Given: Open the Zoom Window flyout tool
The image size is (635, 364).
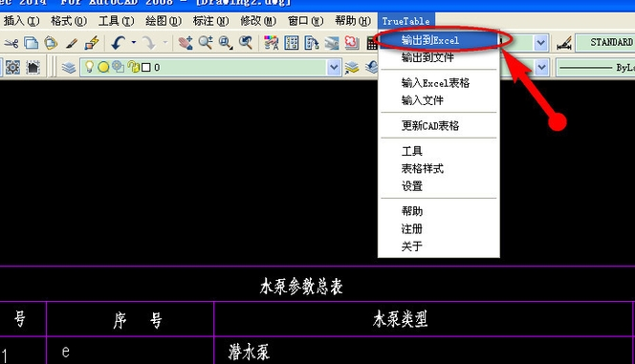Looking at the screenshot, I should 226,43.
